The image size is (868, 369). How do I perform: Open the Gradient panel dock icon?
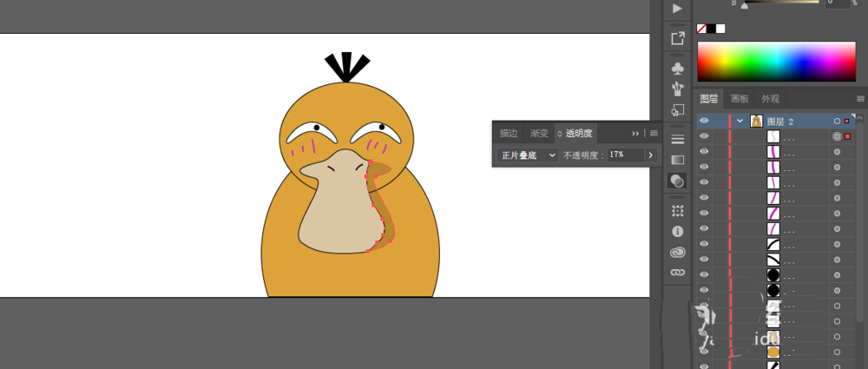click(x=677, y=160)
